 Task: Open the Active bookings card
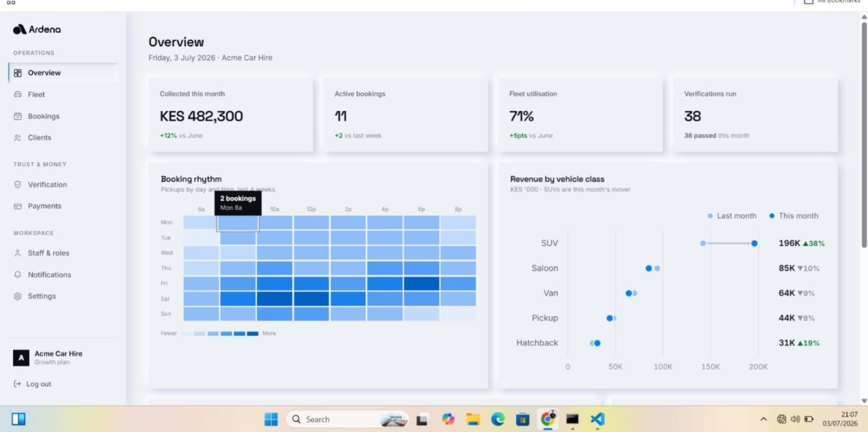point(406,114)
